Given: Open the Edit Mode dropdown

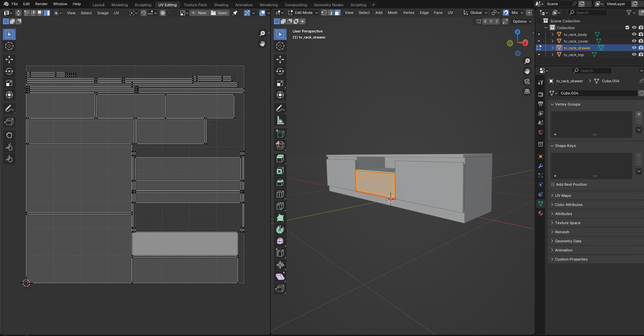Looking at the screenshot, I should 303,13.
